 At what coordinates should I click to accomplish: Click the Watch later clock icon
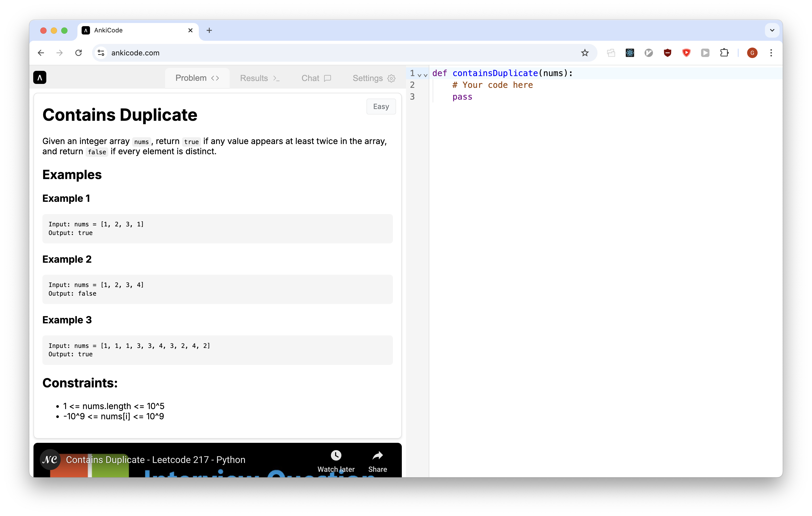coord(336,456)
